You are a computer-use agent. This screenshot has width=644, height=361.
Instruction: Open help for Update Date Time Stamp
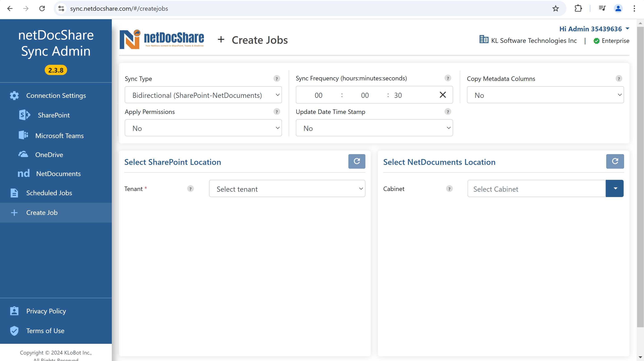pyautogui.click(x=448, y=112)
